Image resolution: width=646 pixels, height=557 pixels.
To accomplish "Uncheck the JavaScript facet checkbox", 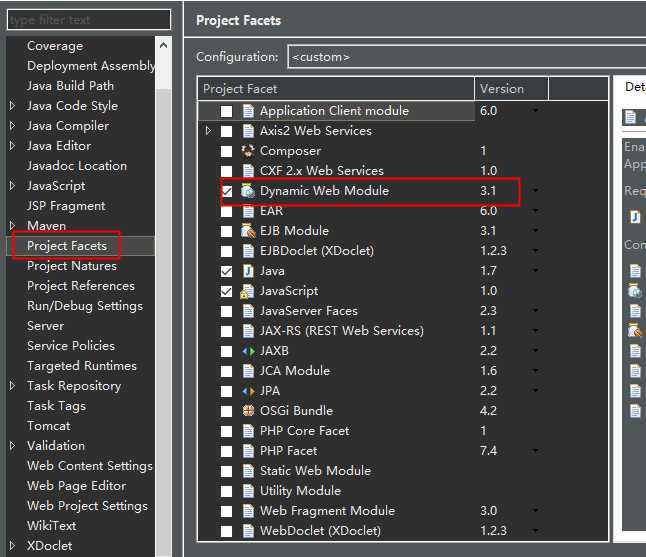I will point(226,291).
